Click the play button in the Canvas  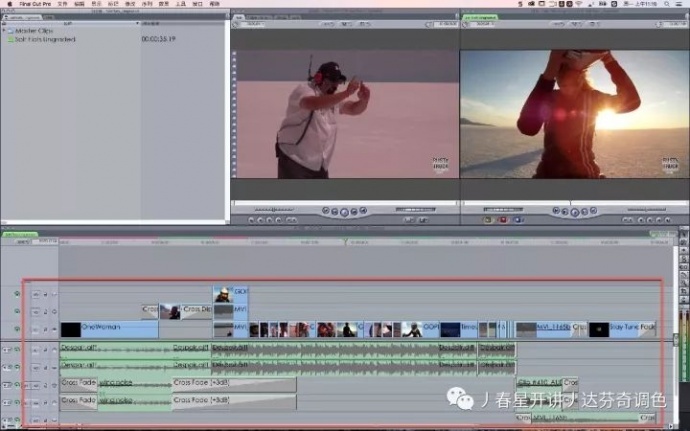point(571,212)
